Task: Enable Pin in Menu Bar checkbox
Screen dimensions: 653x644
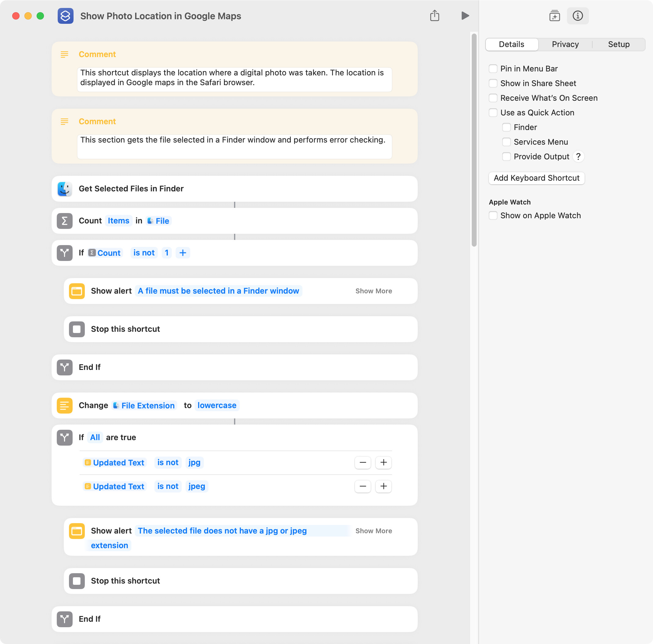Action: coord(493,69)
